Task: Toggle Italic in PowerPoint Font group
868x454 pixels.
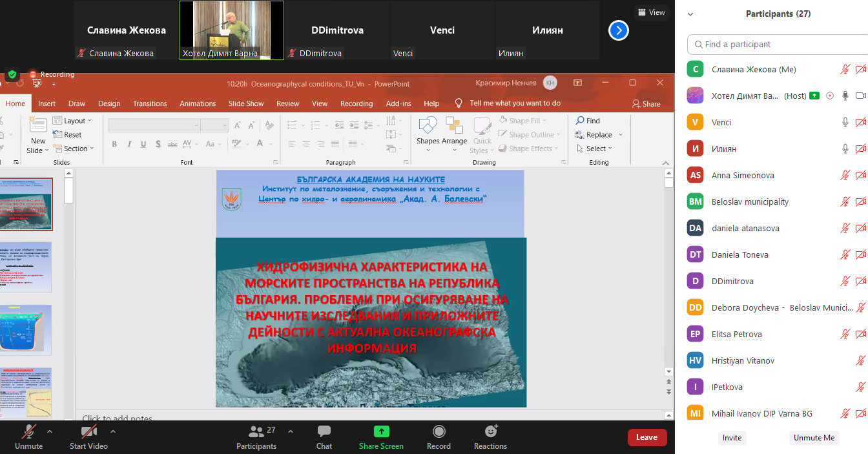Action: [x=129, y=144]
